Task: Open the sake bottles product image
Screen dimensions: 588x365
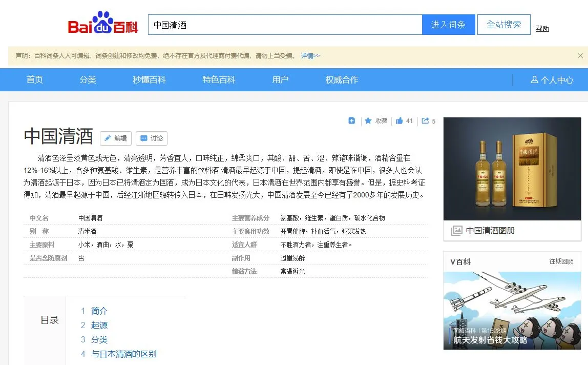Action: point(512,169)
